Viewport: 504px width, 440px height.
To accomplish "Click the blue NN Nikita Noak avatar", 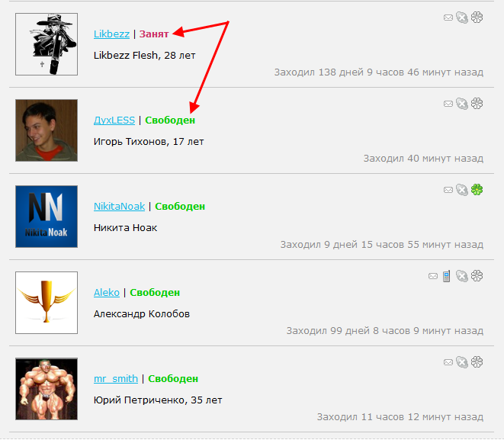I will 47,217.
